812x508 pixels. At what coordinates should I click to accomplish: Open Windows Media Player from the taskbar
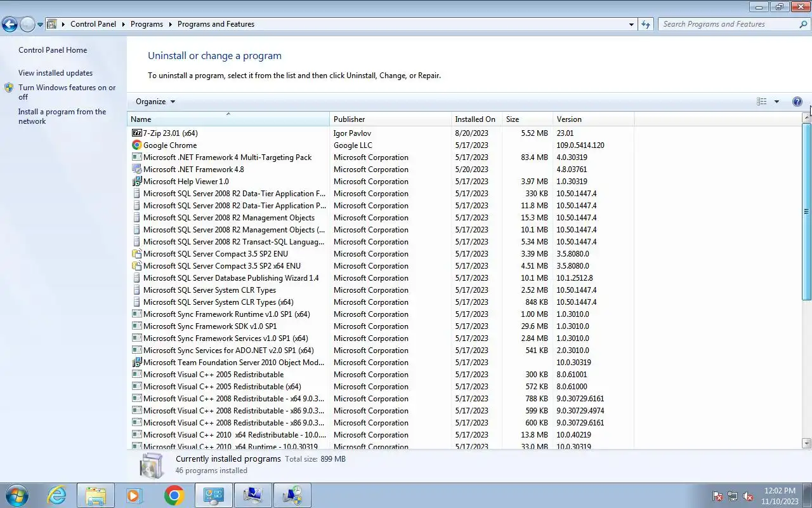click(x=134, y=495)
